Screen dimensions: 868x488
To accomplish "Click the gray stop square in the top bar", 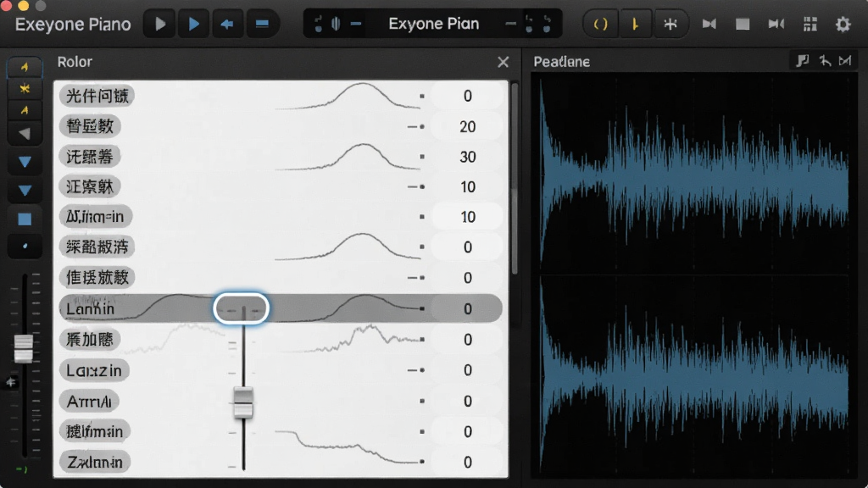I will (x=743, y=25).
